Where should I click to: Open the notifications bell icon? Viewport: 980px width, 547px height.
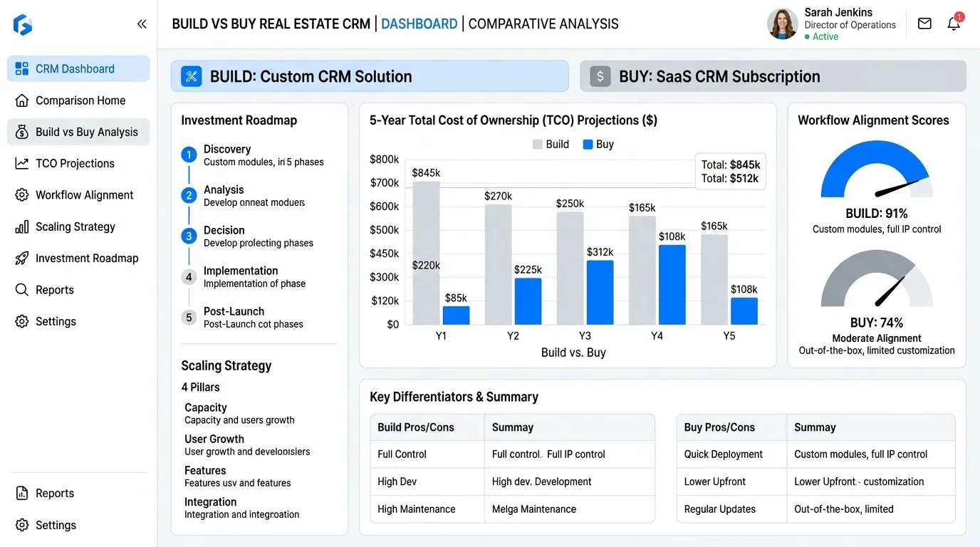point(954,24)
